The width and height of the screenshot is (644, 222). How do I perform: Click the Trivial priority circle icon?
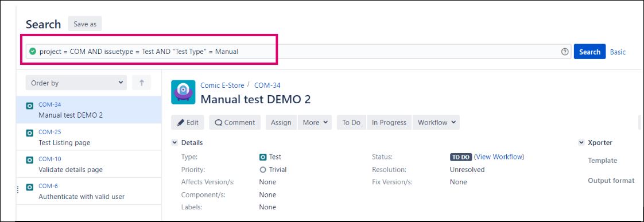click(x=263, y=169)
